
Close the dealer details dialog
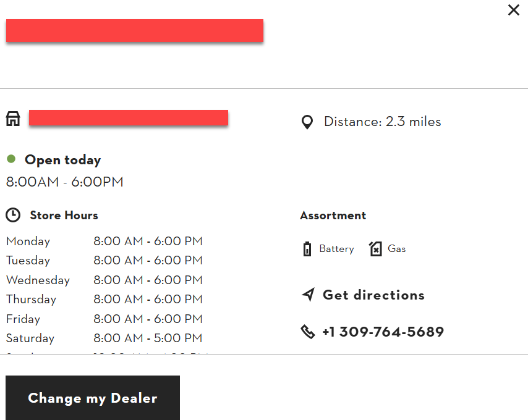pyautogui.click(x=514, y=10)
